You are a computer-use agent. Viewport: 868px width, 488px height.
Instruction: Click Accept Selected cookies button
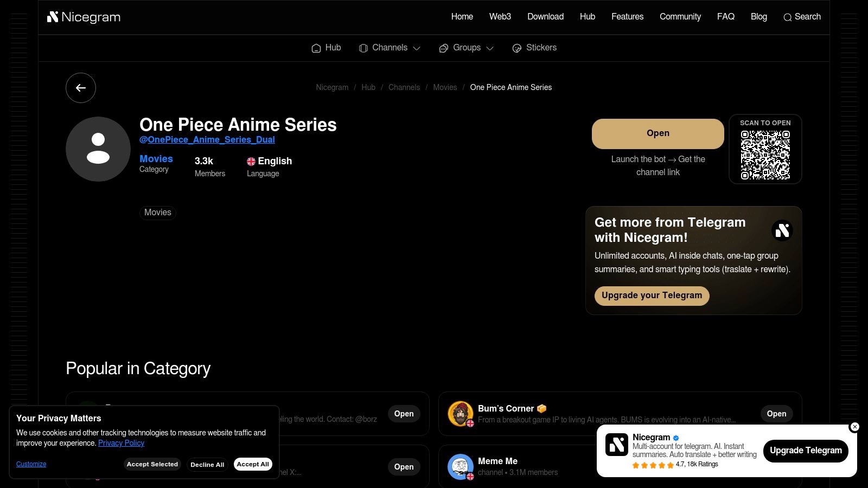(152, 464)
